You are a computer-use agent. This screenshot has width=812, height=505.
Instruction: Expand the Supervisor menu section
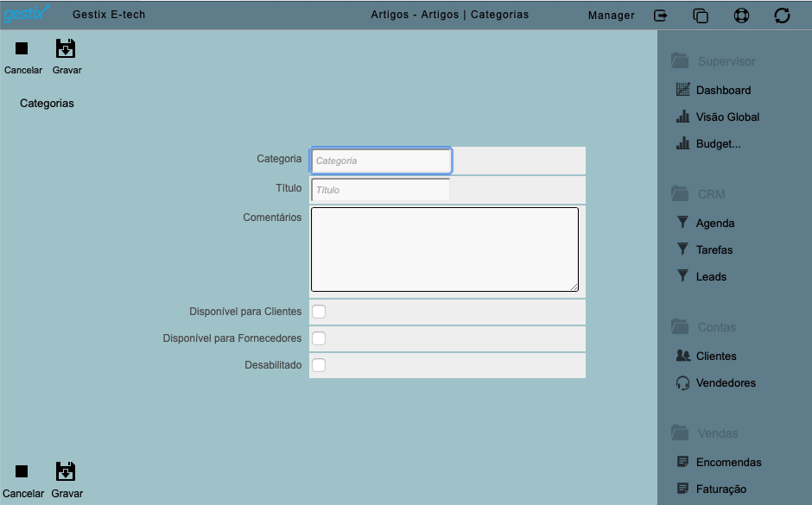click(726, 61)
